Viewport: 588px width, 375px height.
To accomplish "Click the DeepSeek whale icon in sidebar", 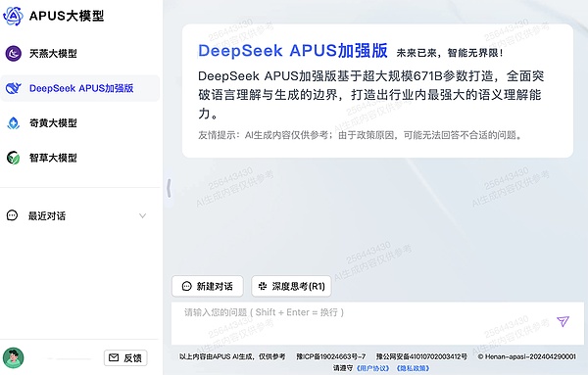I will (x=13, y=88).
